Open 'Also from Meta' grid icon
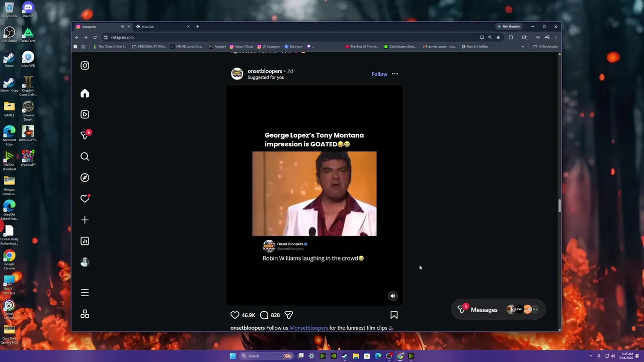Screen dimensions: 644x362 (x=85, y=314)
